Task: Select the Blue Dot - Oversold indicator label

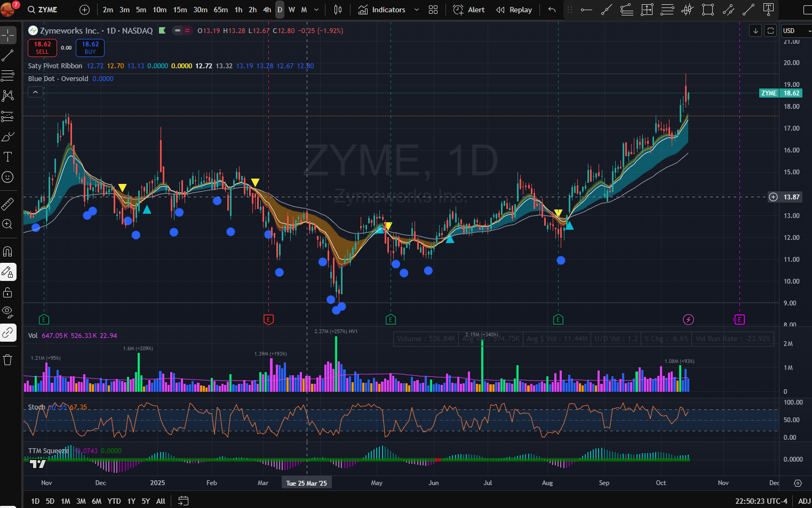Action: (x=58, y=79)
